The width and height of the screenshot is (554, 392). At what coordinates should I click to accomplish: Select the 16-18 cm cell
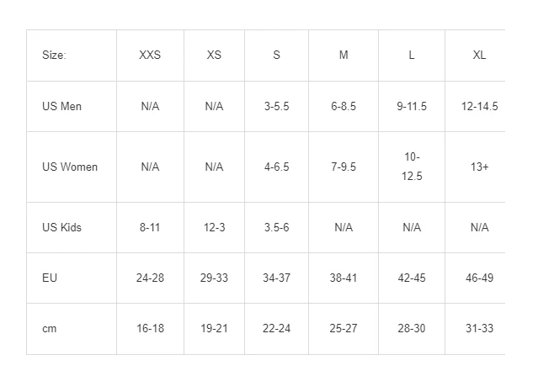(150, 328)
